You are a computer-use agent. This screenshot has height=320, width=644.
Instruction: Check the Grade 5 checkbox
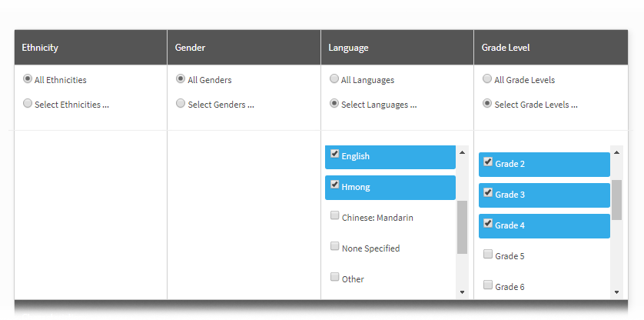coord(488,255)
